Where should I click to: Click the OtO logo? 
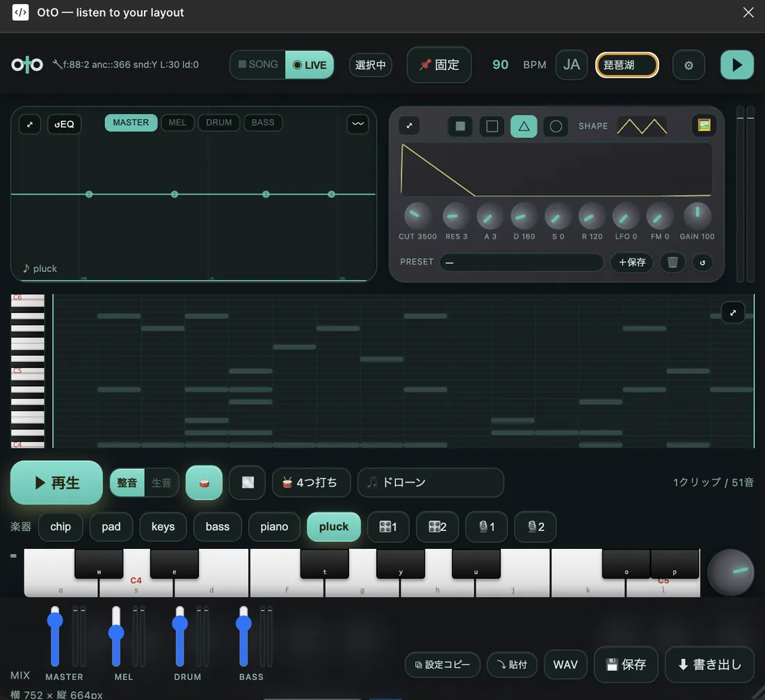pyautogui.click(x=27, y=65)
